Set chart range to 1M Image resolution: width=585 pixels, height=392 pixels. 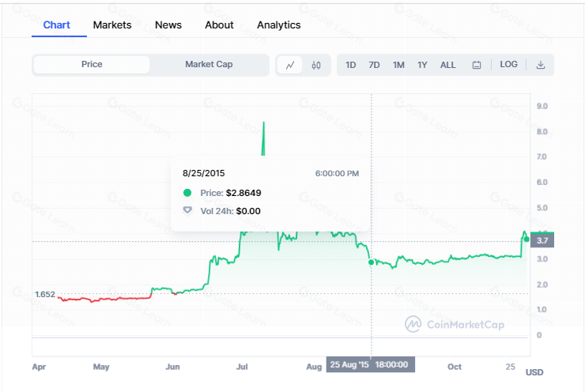pyautogui.click(x=398, y=66)
